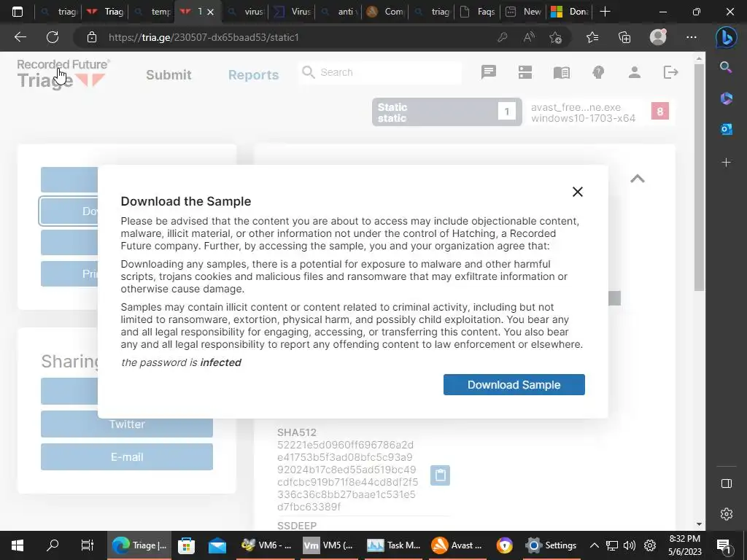Select the Static analysis tab
The height and width of the screenshot is (560, 747).
[x=447, y=112]
